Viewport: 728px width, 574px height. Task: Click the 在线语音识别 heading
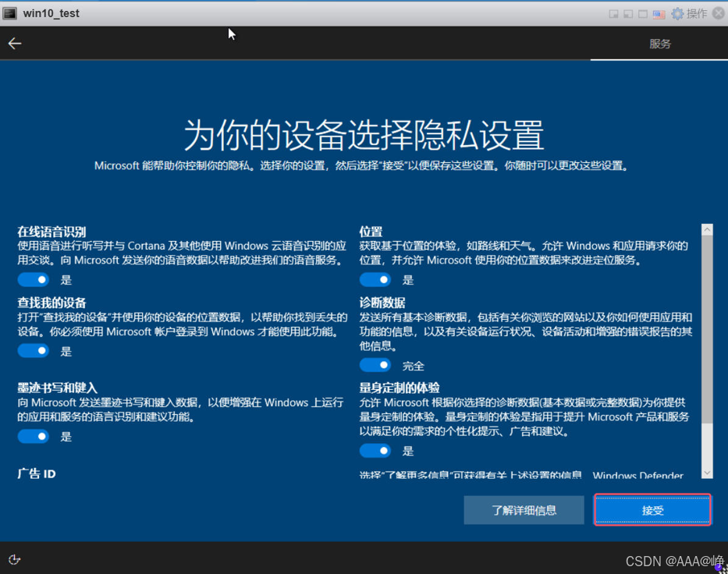click(51, 232)
